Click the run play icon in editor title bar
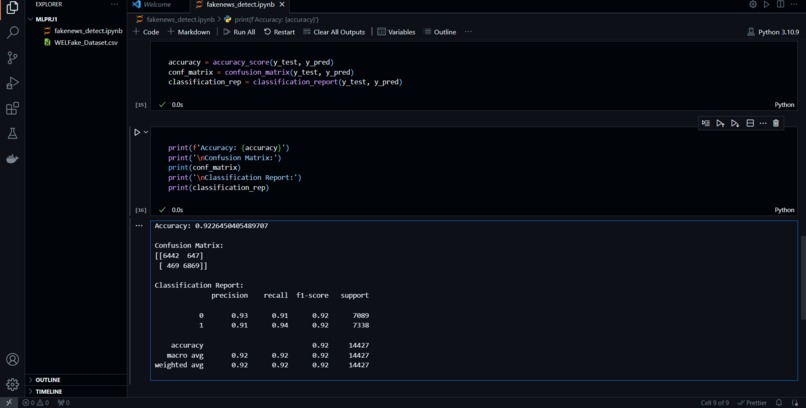The width and height of the screenshot is (806, 408). point(766,5)
